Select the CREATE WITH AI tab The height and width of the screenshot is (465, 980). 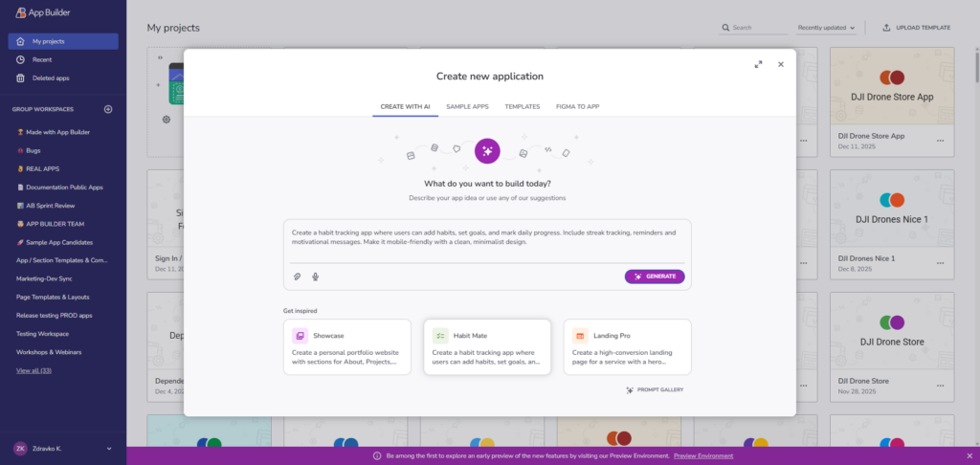(405, 107)
